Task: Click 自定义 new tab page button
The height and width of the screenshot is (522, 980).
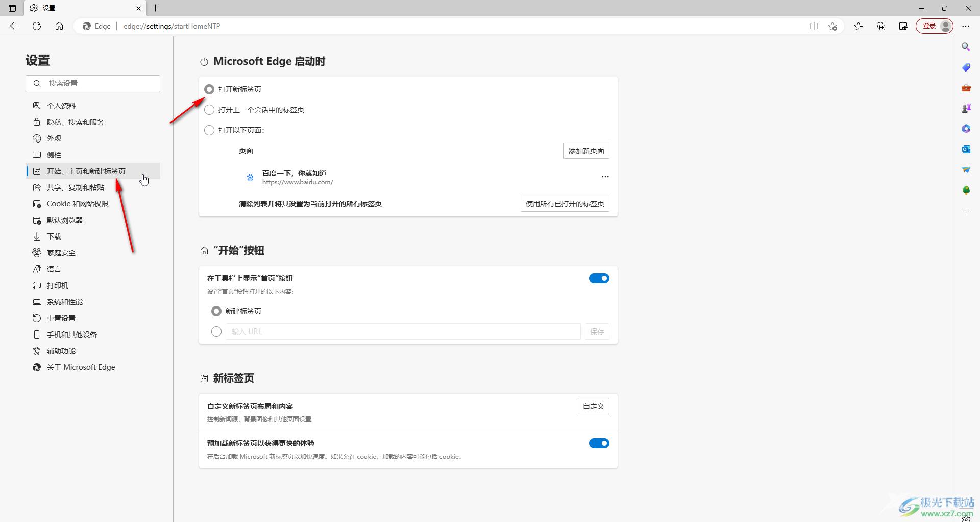Action: coord(593,406)
